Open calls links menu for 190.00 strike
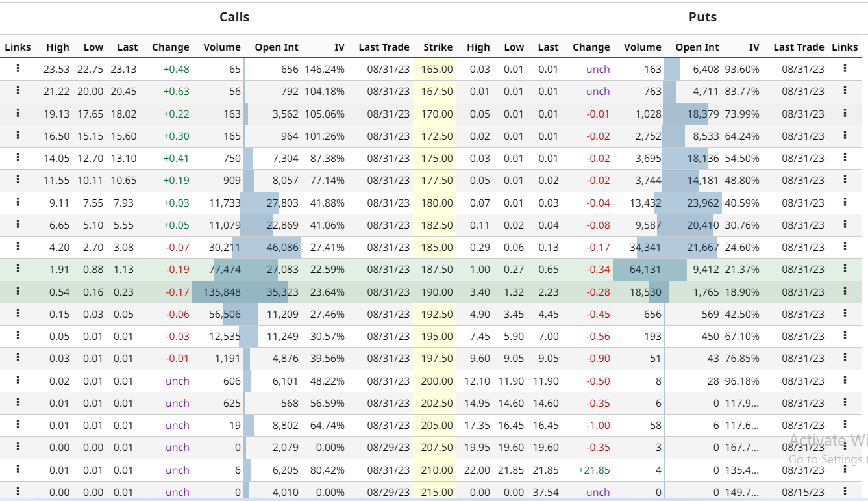The width and height of the screenshot is (868, 501). click(18, 291)
